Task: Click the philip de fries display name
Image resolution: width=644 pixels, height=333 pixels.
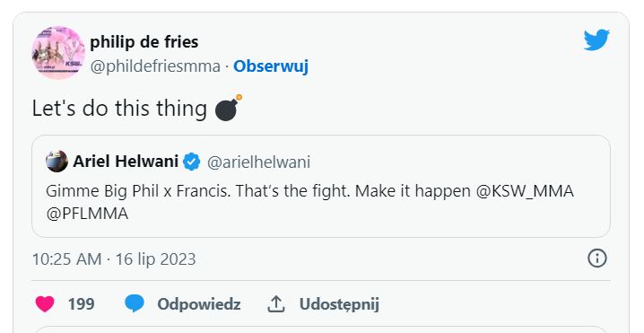Action: [144, 41]
